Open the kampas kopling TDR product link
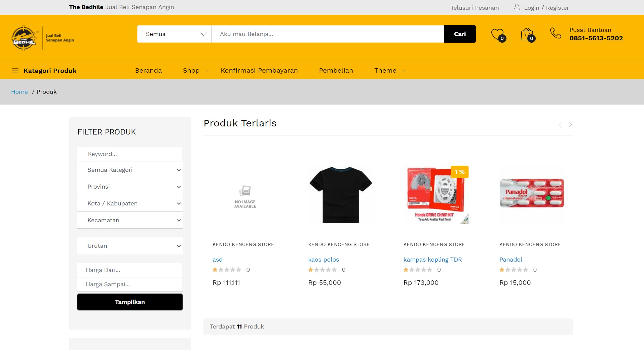This screenshot has height=350, width=644. [x=432, y=260]
